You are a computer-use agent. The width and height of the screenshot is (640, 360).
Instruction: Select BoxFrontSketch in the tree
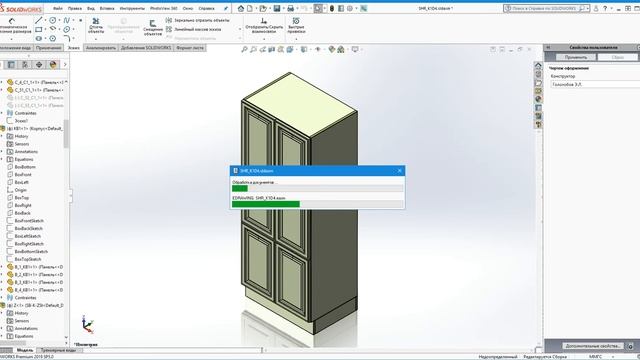(28, 221)
